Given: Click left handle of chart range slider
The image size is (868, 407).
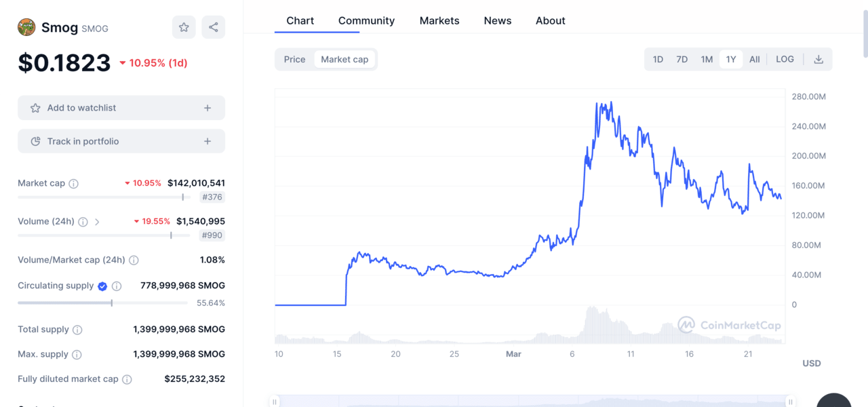Looking at the screenshot, I should coord(275,402).
